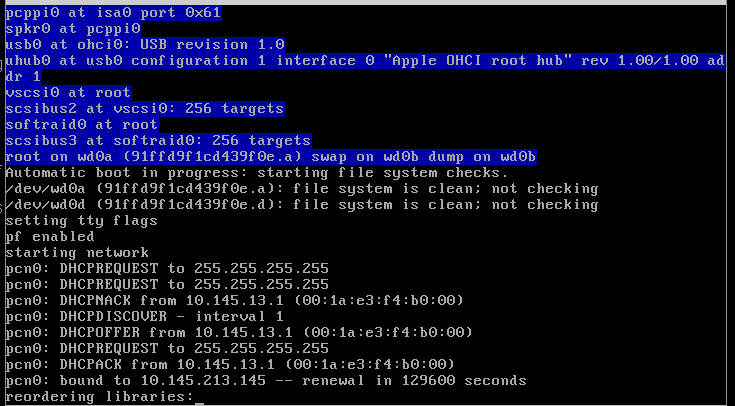The image size is (735, 406).
Task: Click the 'DHCPNACK from 10.145.13.1' line
Action: click(x=234, y=301)
